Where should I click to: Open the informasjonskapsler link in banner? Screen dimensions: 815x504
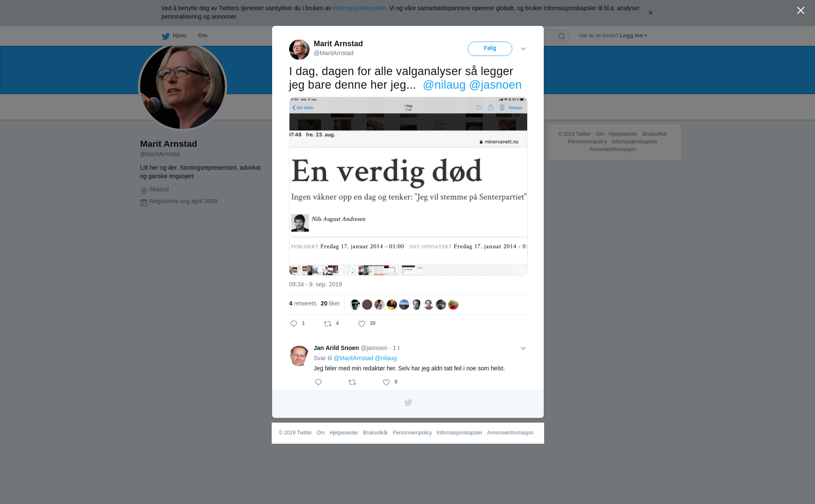[x=359, y=8]
